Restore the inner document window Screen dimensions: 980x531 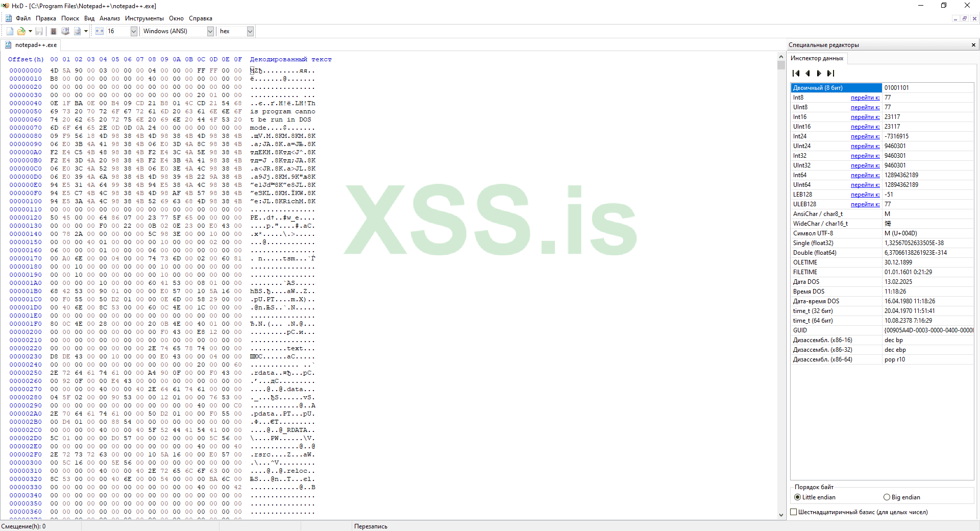965,18
